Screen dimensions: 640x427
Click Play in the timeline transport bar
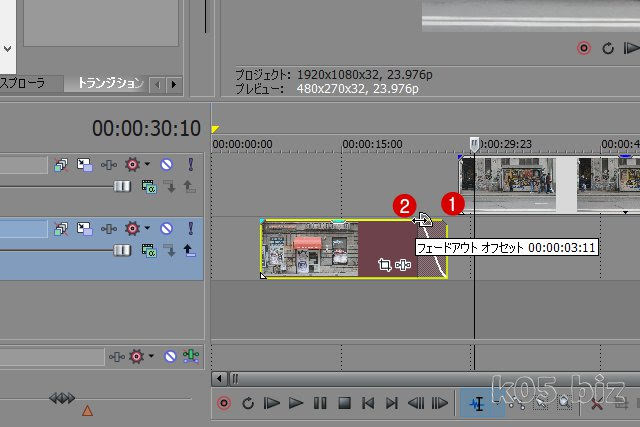(x=296, y=403)
